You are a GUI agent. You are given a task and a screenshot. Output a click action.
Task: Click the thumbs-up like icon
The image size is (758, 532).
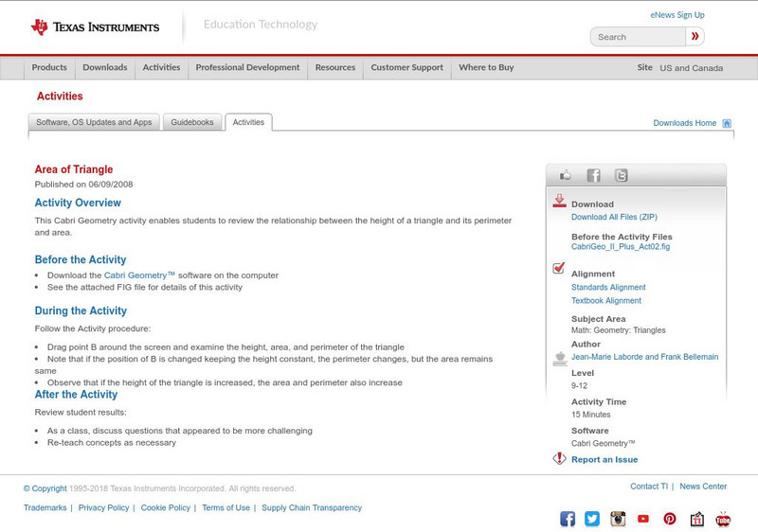565,175
